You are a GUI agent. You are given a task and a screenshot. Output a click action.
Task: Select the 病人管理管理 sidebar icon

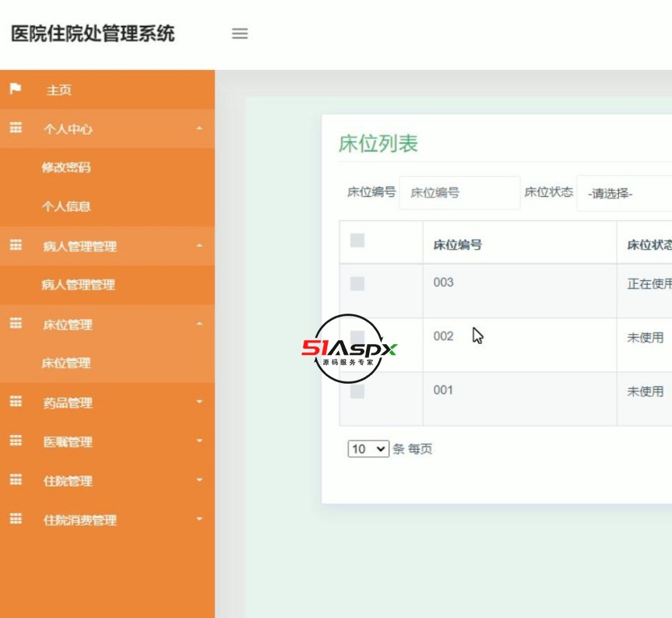15,247
